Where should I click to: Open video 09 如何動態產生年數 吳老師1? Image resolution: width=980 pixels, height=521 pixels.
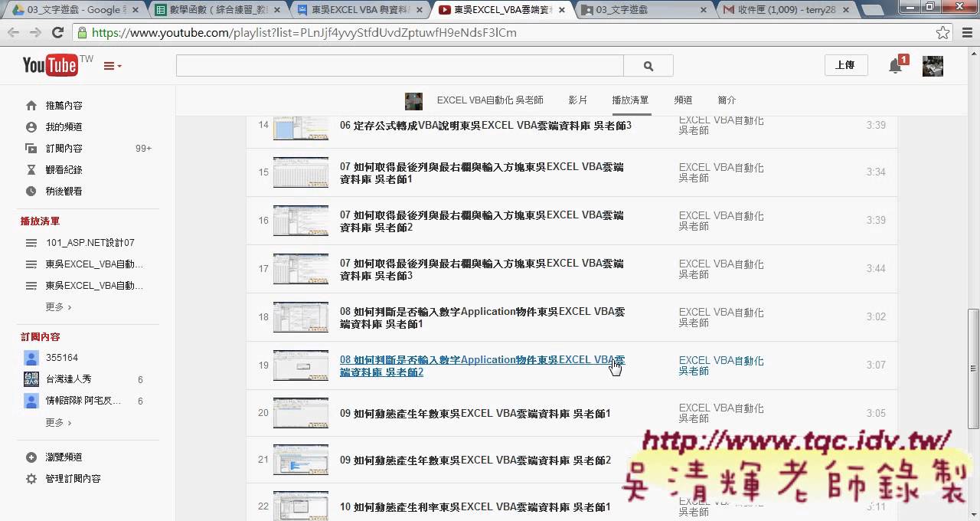[x=475, y=414]
